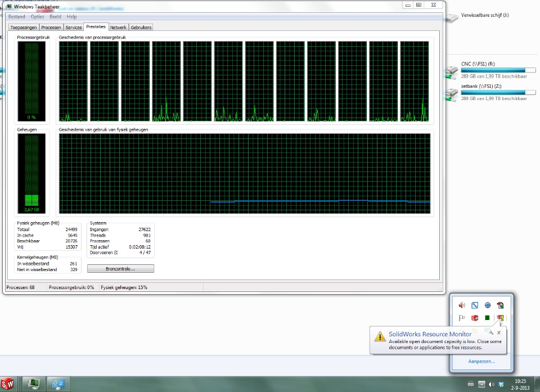Viewport: 540px width, 392px height.
Task: Click the CNC (R:) drive capacity bar
Action: tap(498, 70)
